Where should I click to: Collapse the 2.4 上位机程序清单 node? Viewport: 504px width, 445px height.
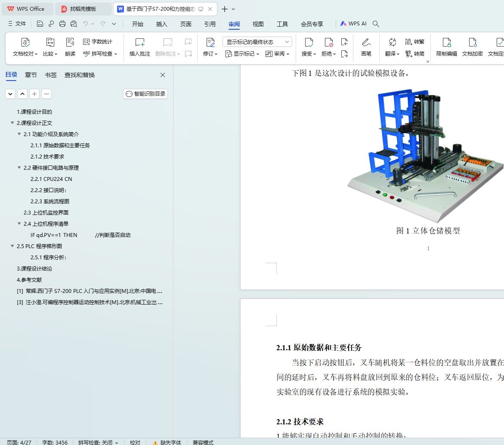tap(19, 223)
